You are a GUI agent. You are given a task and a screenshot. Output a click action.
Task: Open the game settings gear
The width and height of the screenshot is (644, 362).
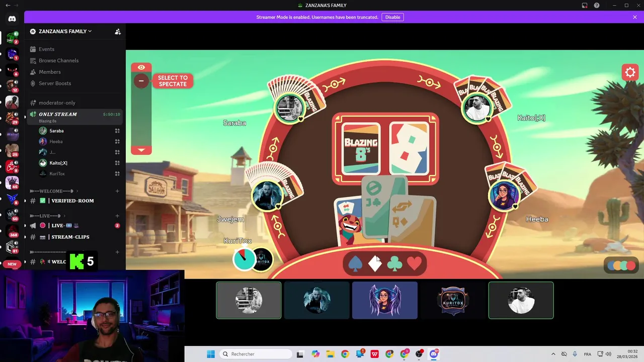630,72
